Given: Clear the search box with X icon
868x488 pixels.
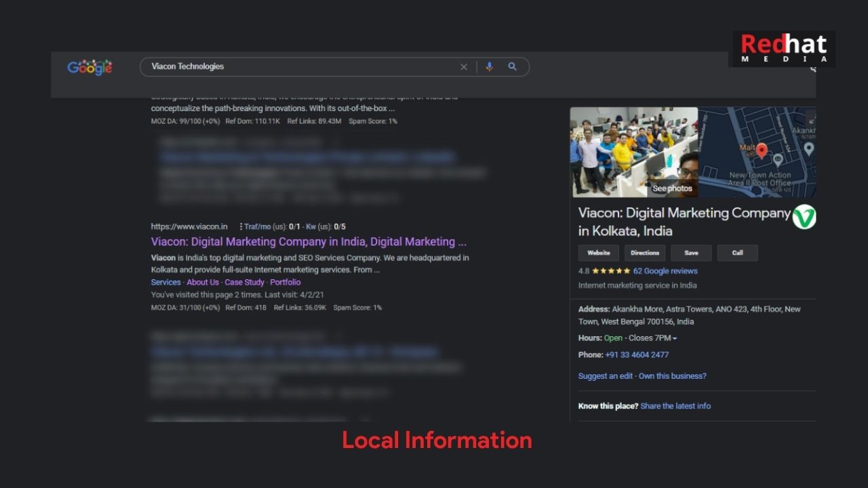Looking at the screenshot, I should 464,67.
